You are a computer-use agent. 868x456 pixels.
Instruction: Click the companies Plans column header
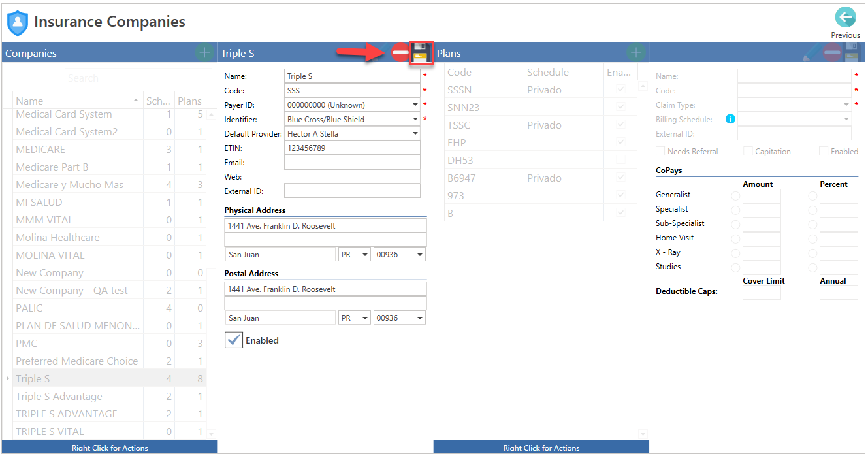(191, 101)
